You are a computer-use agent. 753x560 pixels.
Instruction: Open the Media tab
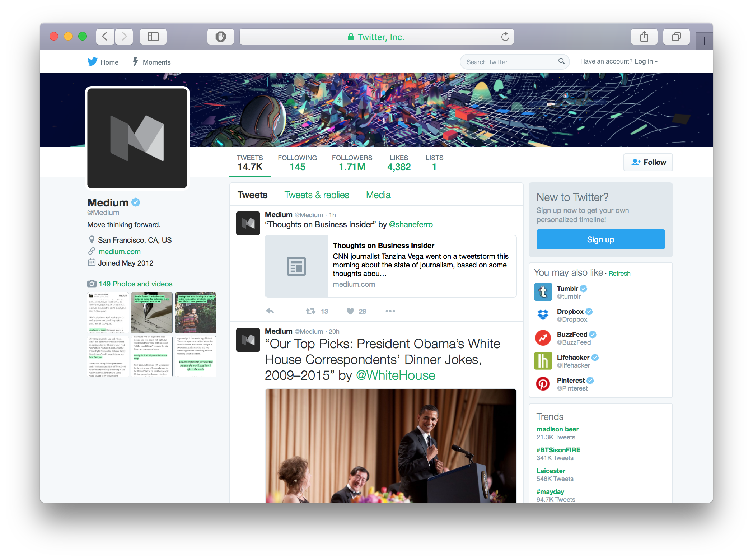tap(378, 195)
